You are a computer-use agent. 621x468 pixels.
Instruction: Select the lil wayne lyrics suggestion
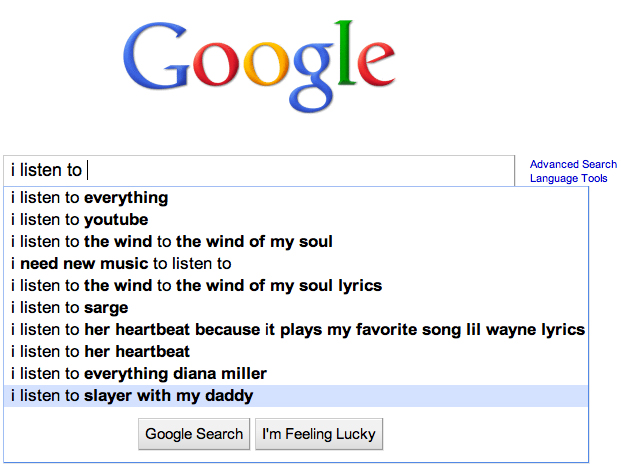pyautogui.click(x=298, y=329)
